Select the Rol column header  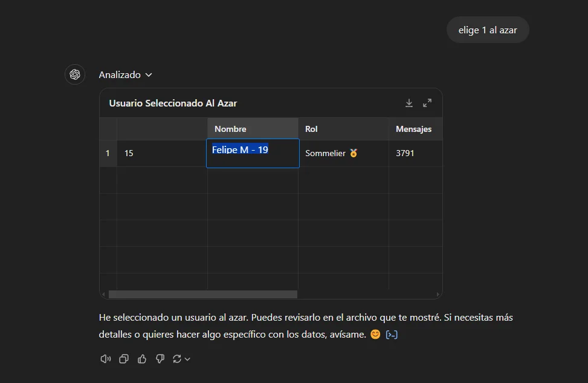(x=343, y=129)
